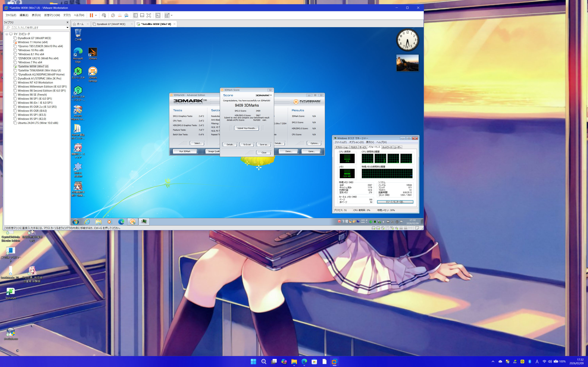The image size is (588, 367).
Task: Open the 仮想マシン(M) menu
Action: (x=52, y=15)
